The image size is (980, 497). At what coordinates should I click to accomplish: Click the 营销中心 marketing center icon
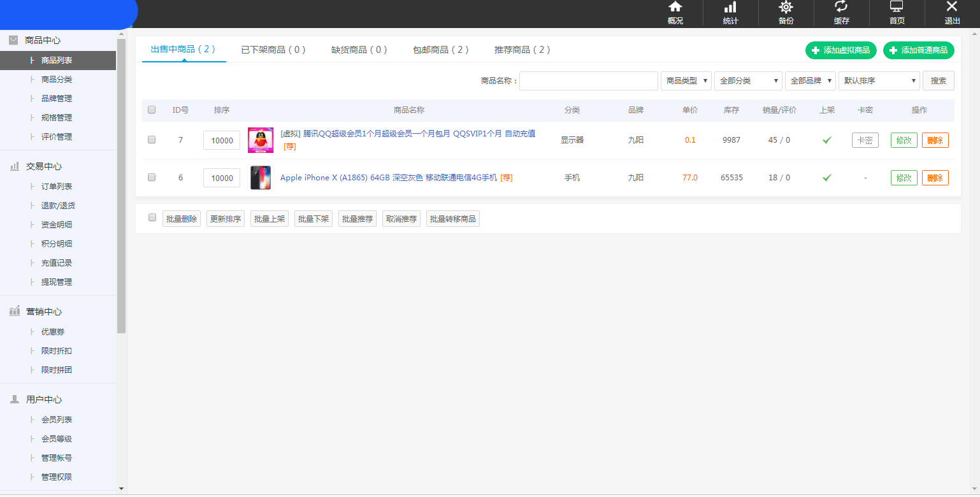[14, 311]
